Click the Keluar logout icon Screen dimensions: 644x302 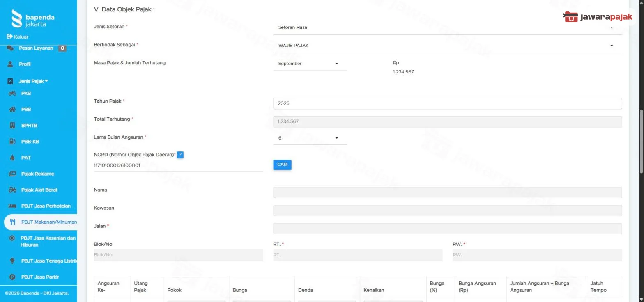click(9, 37)
